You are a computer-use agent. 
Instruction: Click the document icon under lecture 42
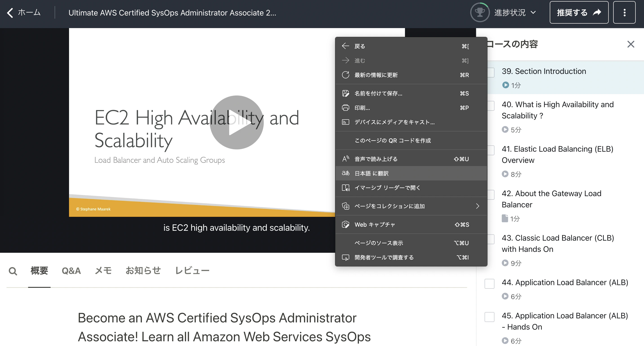(x=505, y=218)
